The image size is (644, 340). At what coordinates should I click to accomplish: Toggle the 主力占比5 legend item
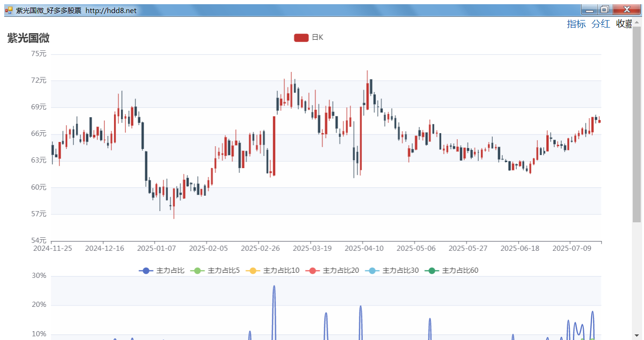[x=215, y=270]
